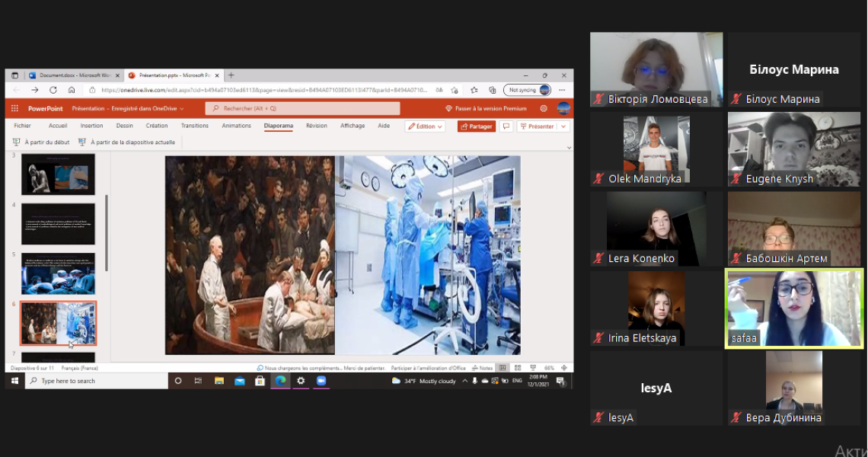This screenshot has width=868, height=457.
Task: Open Edge collections icon
Action: click(492, 90)
